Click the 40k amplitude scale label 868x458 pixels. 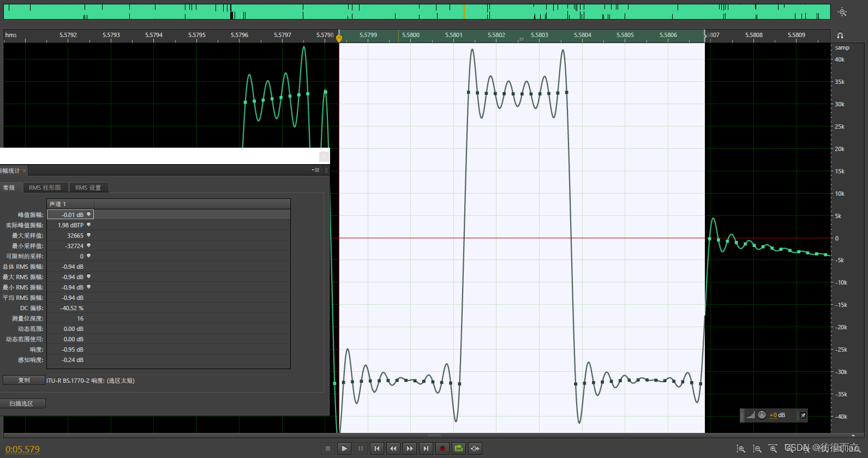pos(840,59)
